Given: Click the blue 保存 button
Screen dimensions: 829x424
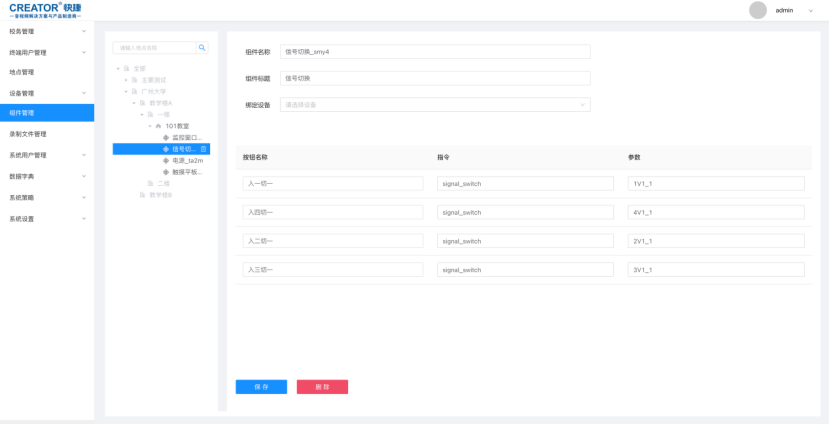Looking at the screenshot, I should (x=261, y=386).
